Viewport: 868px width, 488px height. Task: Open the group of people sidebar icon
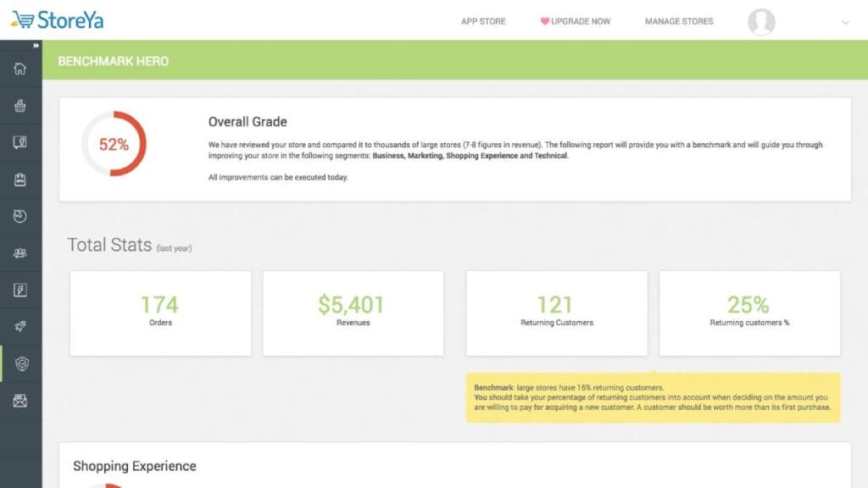point(20,253)
